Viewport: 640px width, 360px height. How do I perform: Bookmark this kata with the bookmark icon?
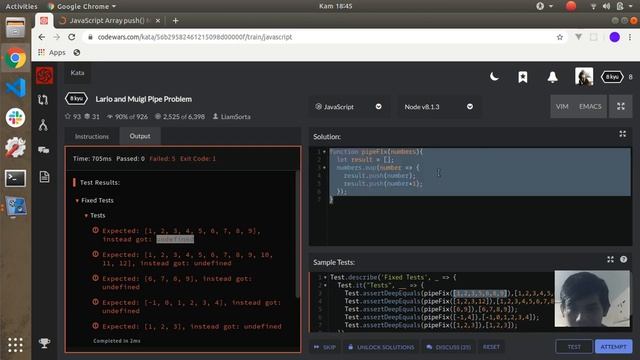[522, 77]
